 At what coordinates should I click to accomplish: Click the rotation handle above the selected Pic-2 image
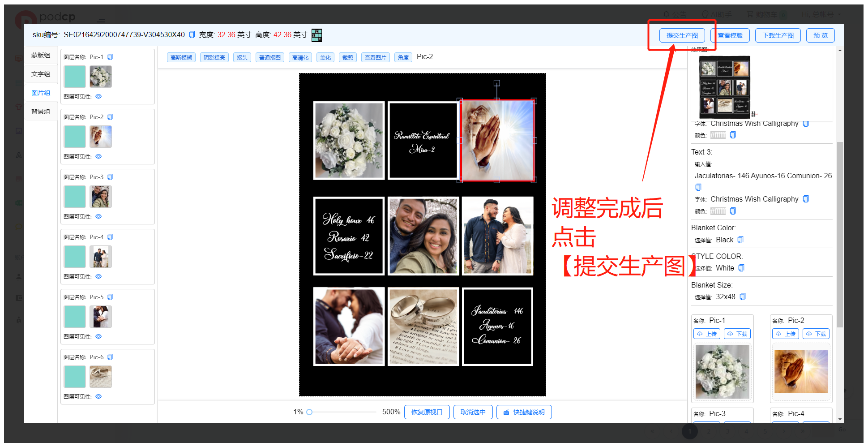tap(497, 83)
